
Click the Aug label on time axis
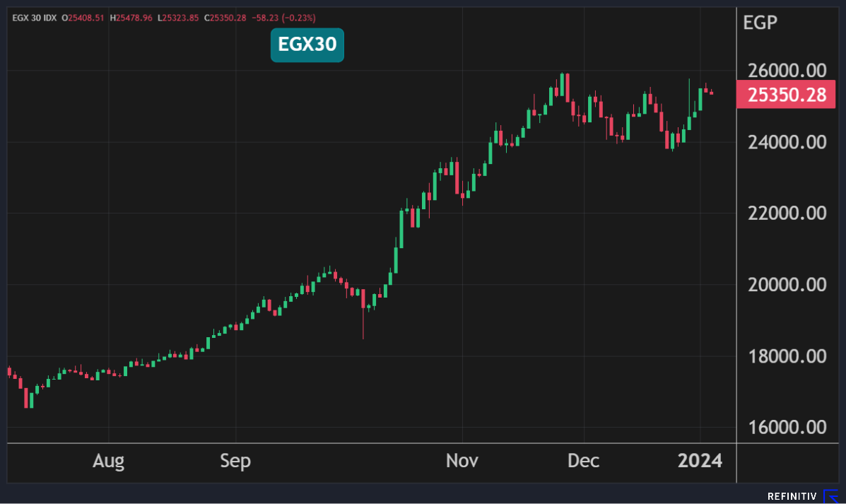(x=108, y=462)
